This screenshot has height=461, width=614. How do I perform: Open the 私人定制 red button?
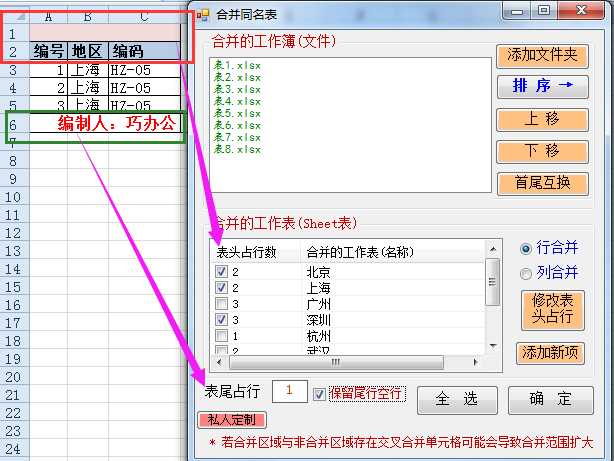coord(232,420)
